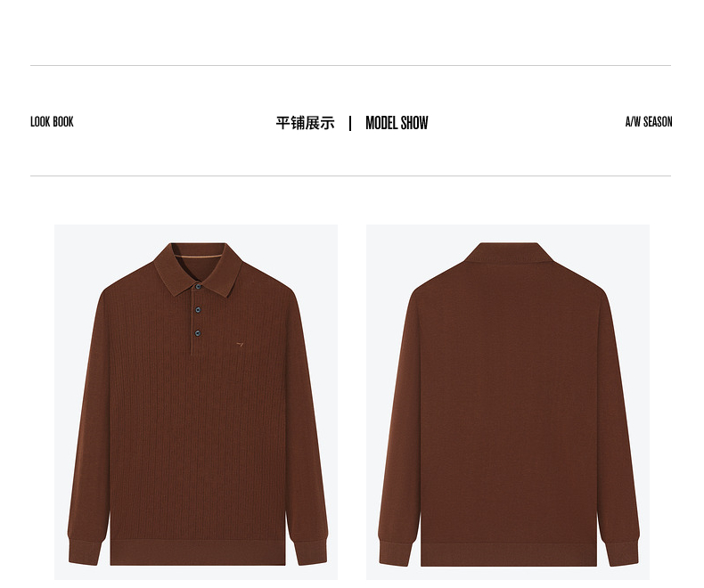Image resolution: width=704 pixels, height=588 pixels.
Task: Click the orange stripe inside the collar
Action: click(x=198, y=257)
